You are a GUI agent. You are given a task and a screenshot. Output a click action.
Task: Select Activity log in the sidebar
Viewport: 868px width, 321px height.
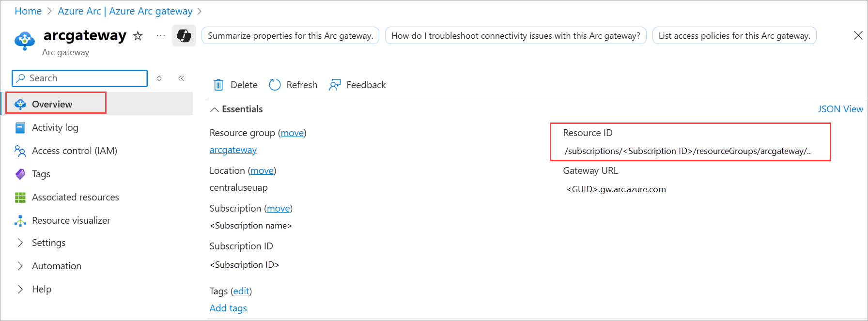[55, 128]
